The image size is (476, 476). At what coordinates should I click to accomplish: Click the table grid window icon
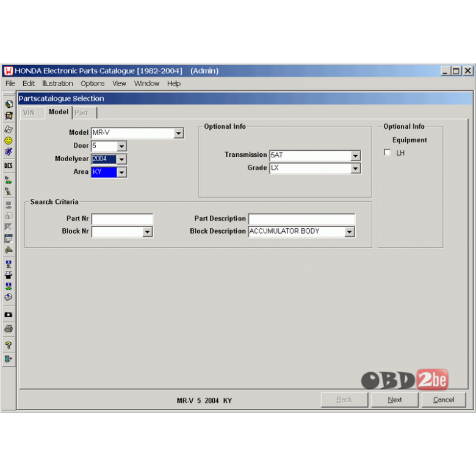coord(9,239)
